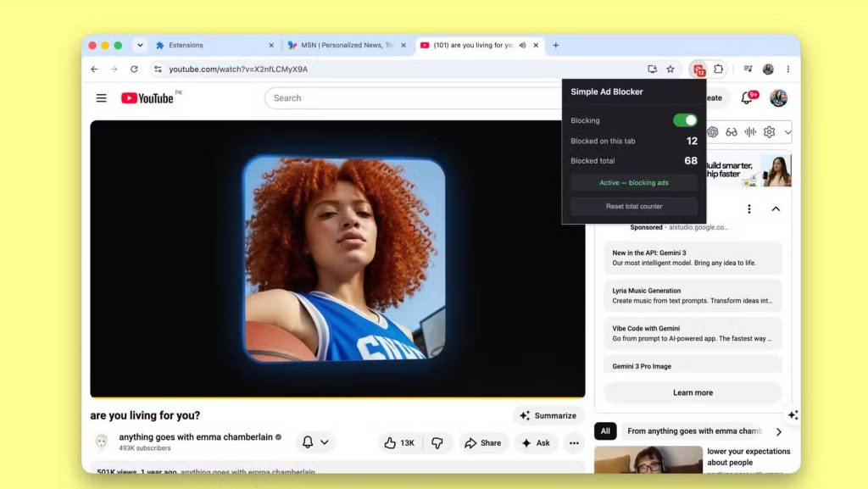
Task: Open the Build smarter ship faster ad banner
Action: (749, 169)
